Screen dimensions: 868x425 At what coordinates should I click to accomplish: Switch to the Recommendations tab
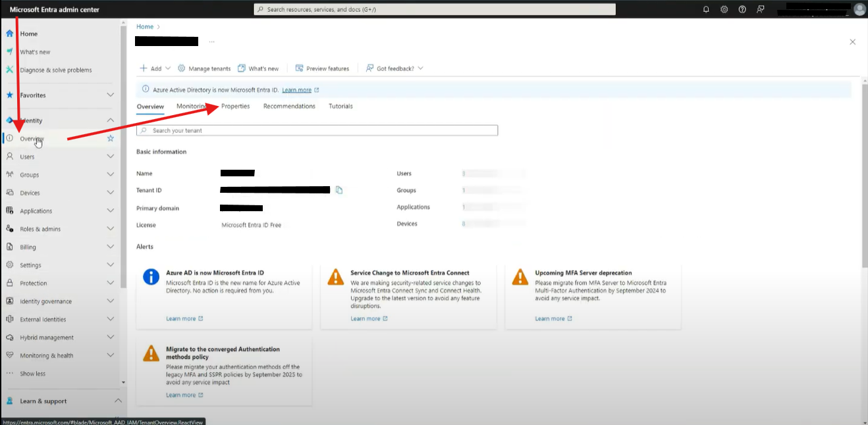tap(289, 106)
